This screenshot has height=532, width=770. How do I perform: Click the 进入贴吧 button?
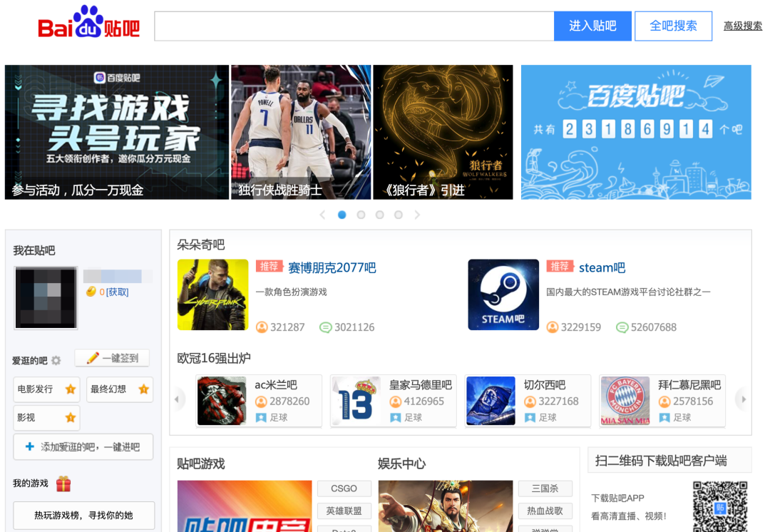pyautogui.click(x=592, y=26)
